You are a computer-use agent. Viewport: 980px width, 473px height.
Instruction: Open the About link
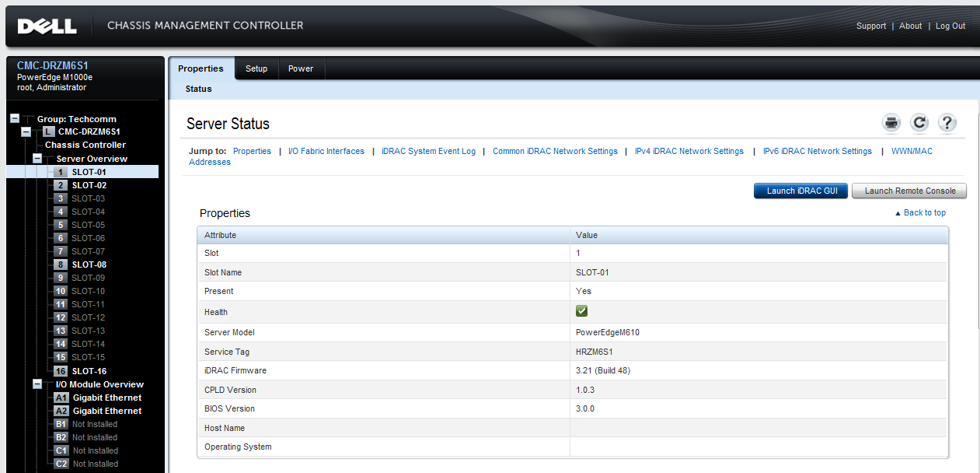click(x=910, y=26)
